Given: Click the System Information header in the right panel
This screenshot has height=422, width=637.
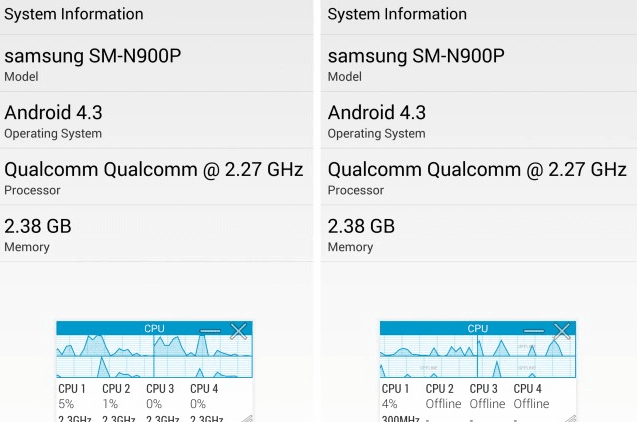Looking at the screenshot, I should [x=478, y=15].
